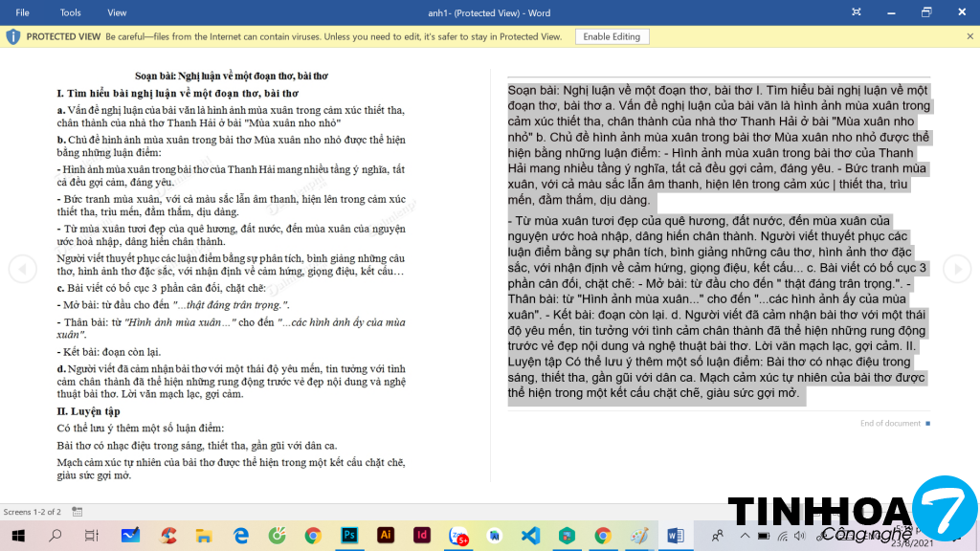Click the Word icon in the taskbar
Image resolution: width=980 pixels, height=551 pixels.
[x=675, y=535]
